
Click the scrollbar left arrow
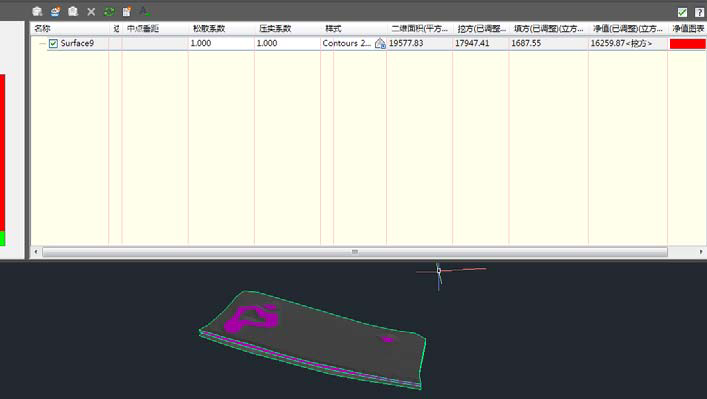pos(36,252)
